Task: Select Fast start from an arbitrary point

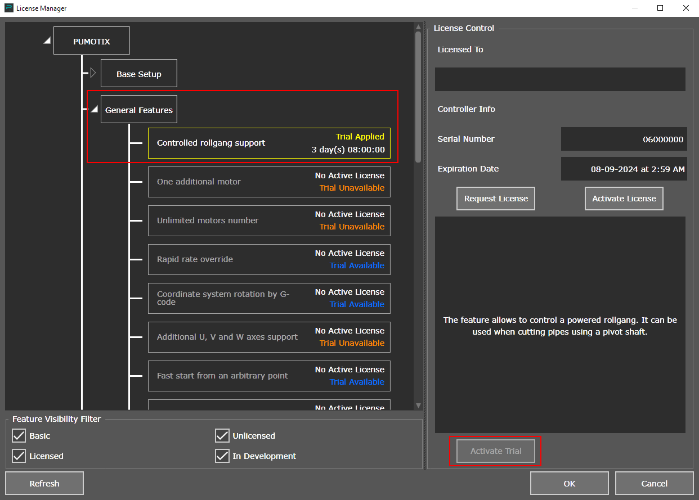Action: (x=269, y=376)
